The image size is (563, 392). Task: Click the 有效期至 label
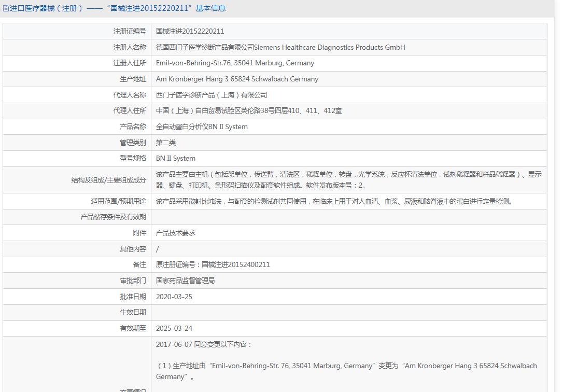click(x=133, y=328)
